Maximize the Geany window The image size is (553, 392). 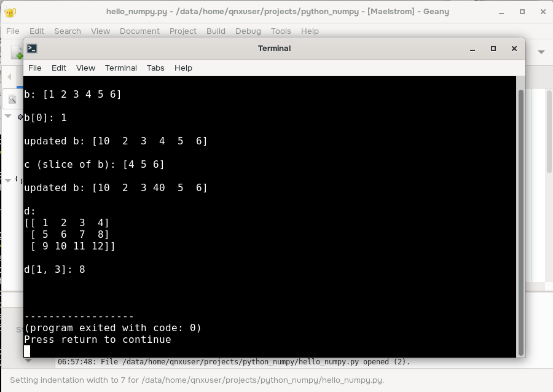[x=522, y=12]
